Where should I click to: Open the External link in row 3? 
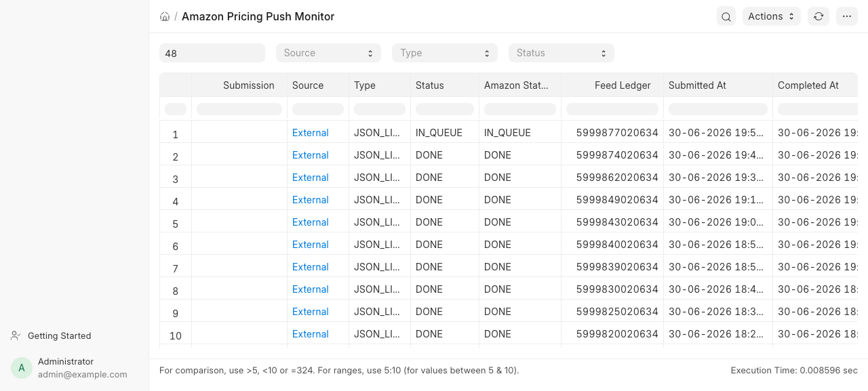click(x=311, y=178)
